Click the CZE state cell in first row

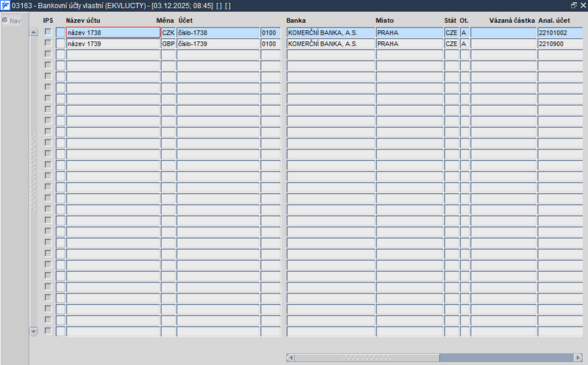pyautogui.click(x=451, y=32)
